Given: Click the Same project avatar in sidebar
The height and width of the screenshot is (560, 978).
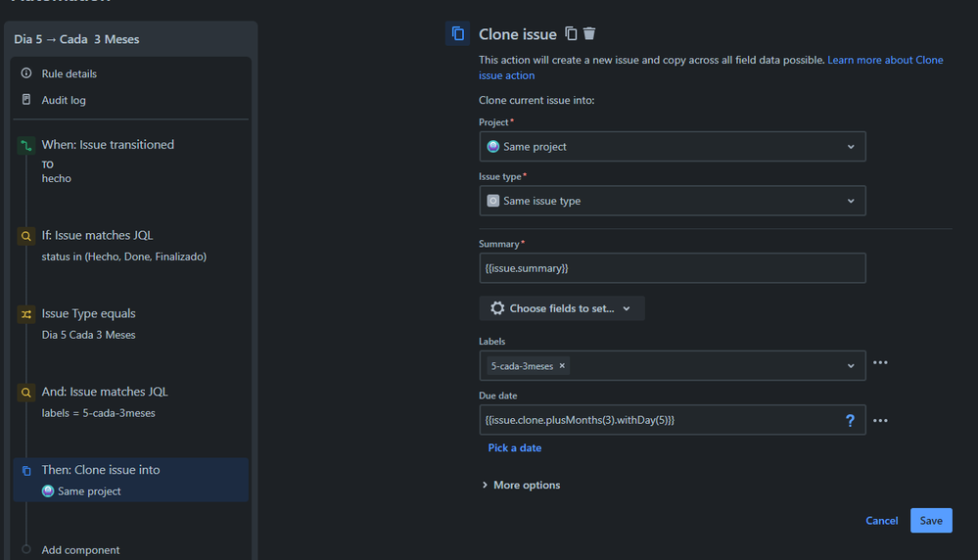Looking at the screenshot, I should [48, 490].
